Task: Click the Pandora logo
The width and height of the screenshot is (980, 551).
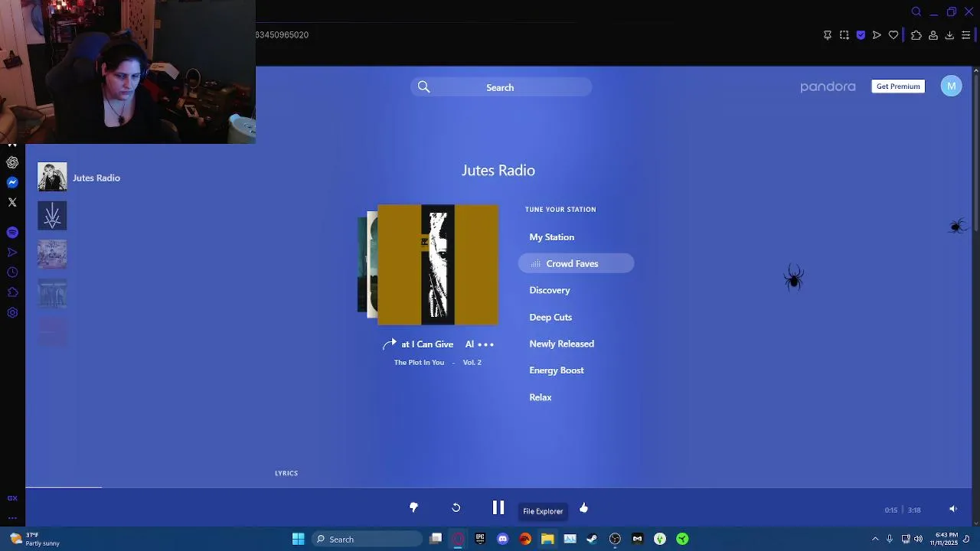Action: point(828,87)
